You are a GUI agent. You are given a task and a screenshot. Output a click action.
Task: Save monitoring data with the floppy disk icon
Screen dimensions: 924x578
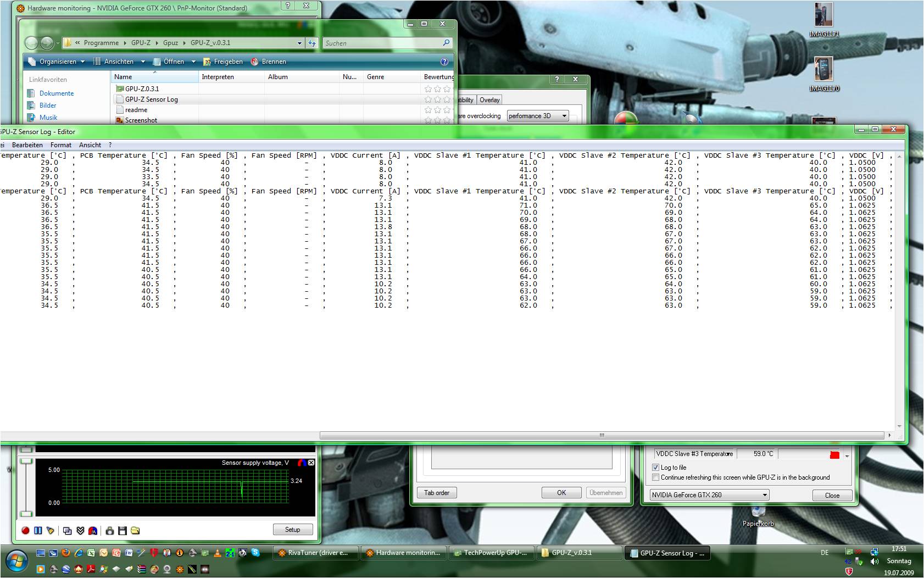click(x=123, y=530)
